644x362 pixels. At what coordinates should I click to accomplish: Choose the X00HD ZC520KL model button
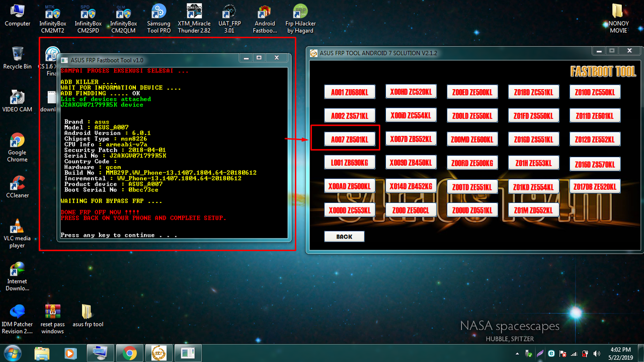(x=411, y=92)
